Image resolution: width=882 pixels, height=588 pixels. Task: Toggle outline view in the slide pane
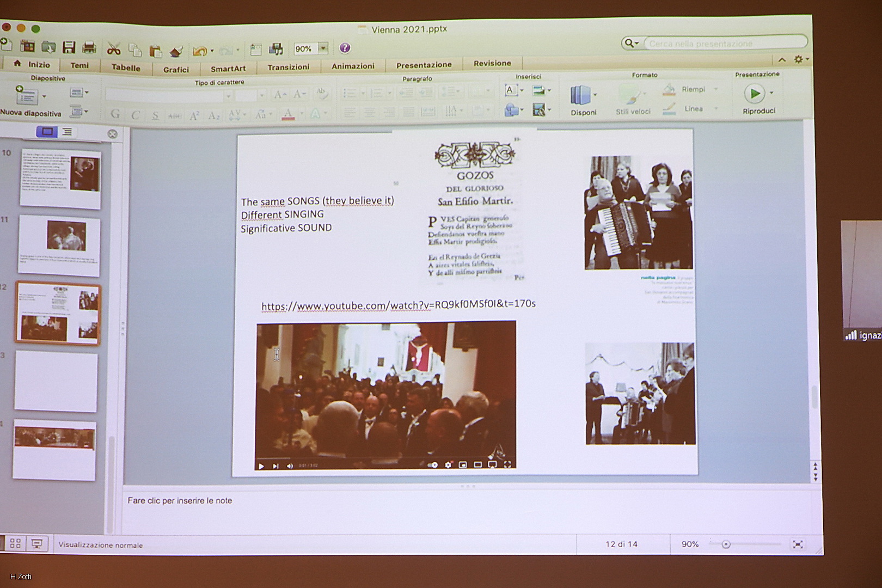coord(67,132)
